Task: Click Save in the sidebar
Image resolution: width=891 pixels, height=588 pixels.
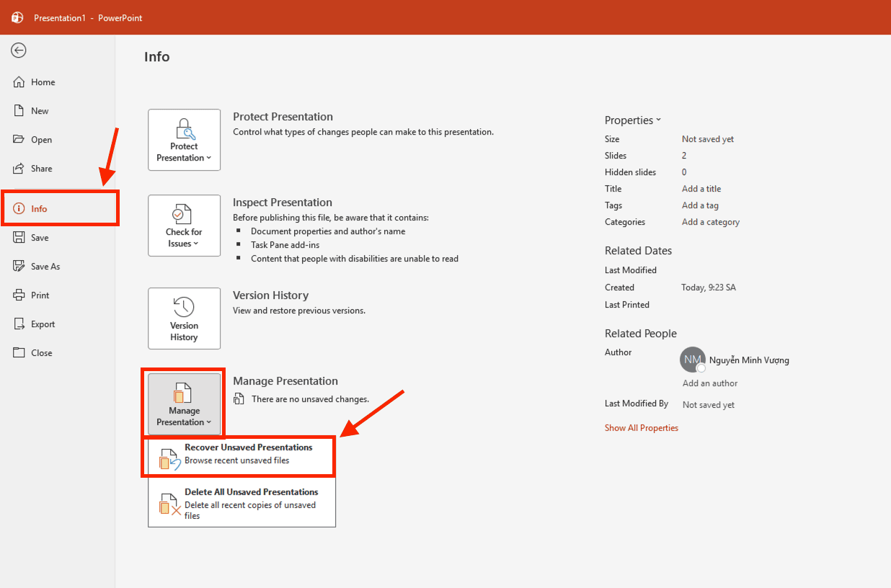Action: 58,238
